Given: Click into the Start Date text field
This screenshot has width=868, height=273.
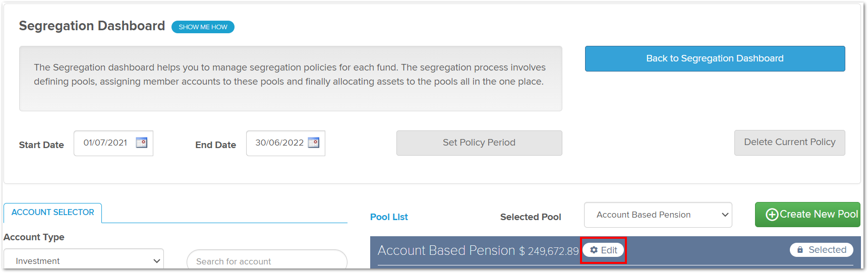Looking at the screenshot, I should tap(105, 143).
